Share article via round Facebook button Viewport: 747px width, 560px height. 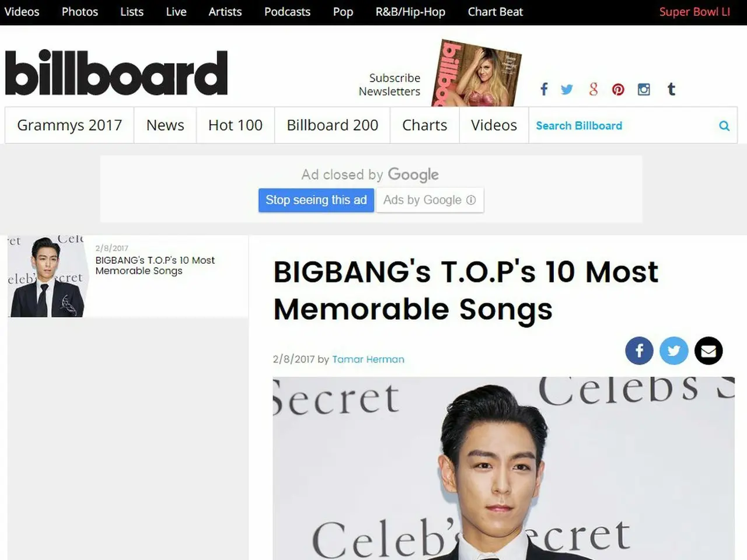pos(639,351)
